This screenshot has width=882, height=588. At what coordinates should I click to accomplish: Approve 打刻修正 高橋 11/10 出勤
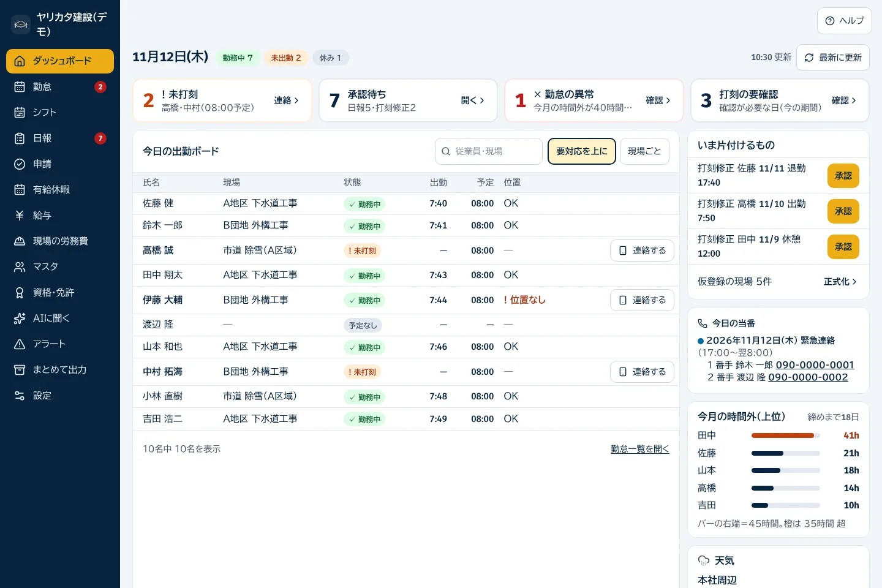click(843, 211)
